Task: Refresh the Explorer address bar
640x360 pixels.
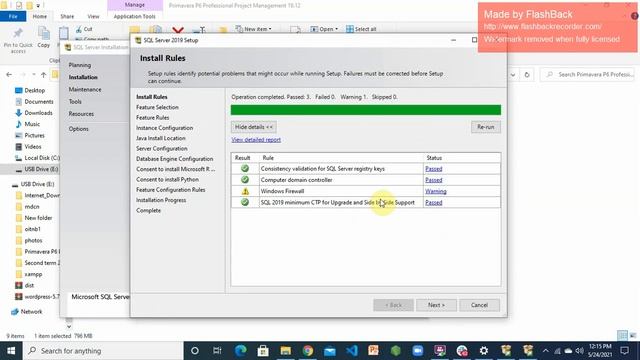Action: 527,75
